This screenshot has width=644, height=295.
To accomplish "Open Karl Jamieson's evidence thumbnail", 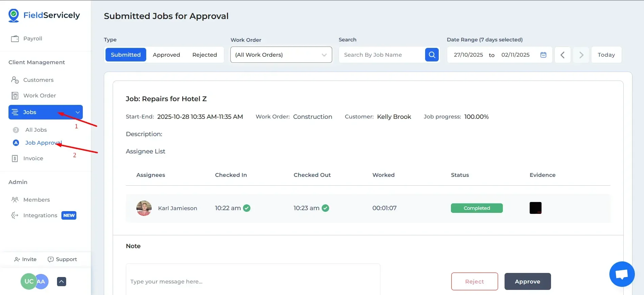I will point(535,208).
